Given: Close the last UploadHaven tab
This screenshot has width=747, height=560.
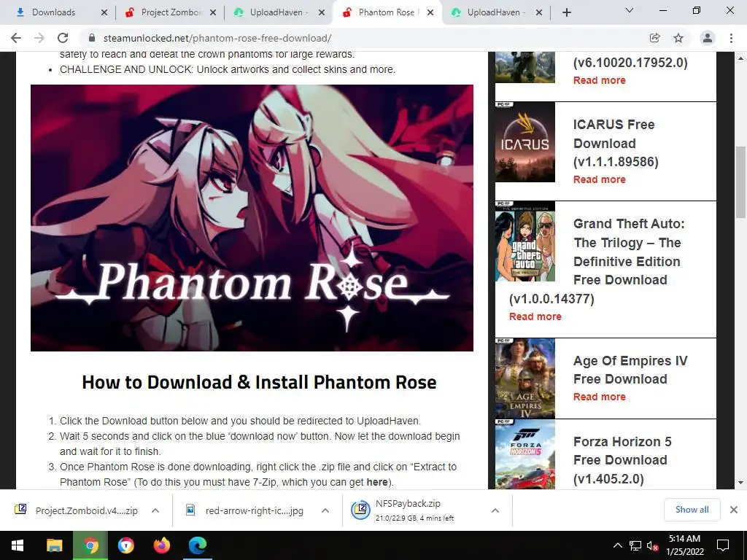Looking at the screenshot, I should (539, 13).
